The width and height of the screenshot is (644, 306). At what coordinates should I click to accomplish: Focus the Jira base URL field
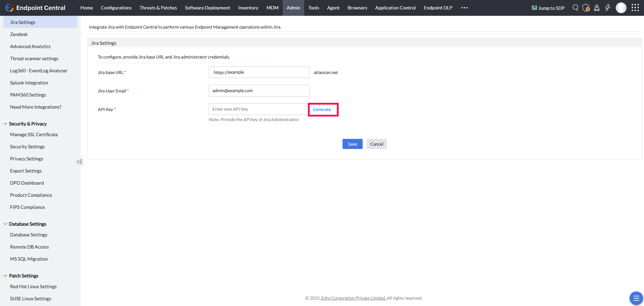[x=259, y=72]
